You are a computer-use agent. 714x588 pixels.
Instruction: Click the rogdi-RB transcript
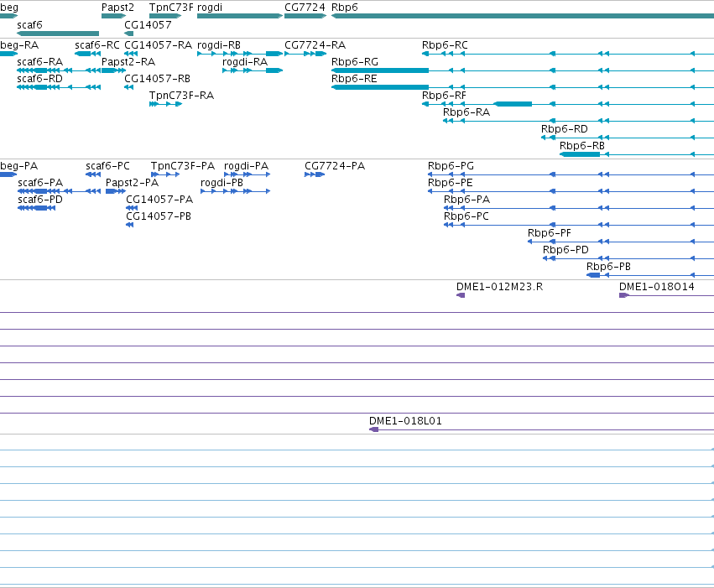pyautogui.click(x=240, y=54)
